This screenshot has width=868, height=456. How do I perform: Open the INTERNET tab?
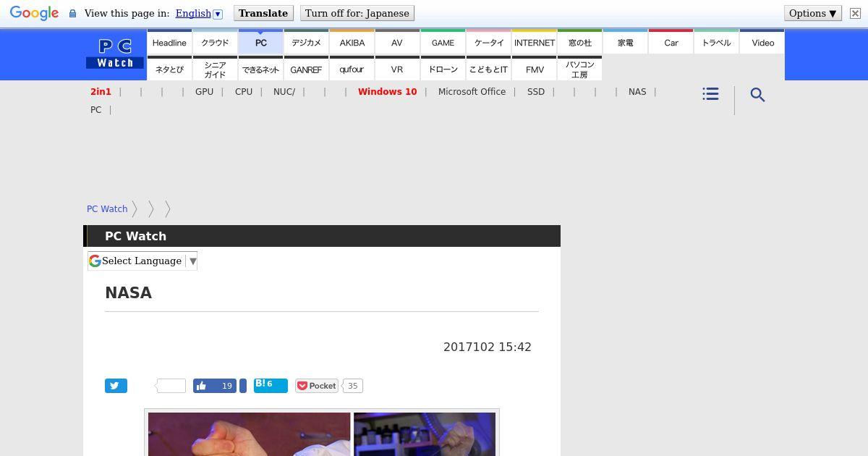[x=534, y=43]
